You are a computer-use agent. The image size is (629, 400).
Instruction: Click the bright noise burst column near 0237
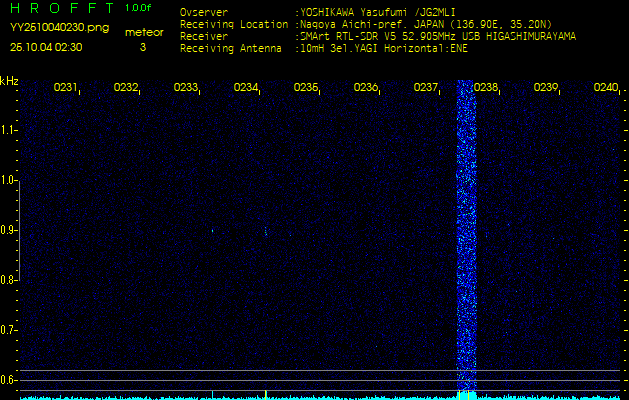tap(467, 235)
